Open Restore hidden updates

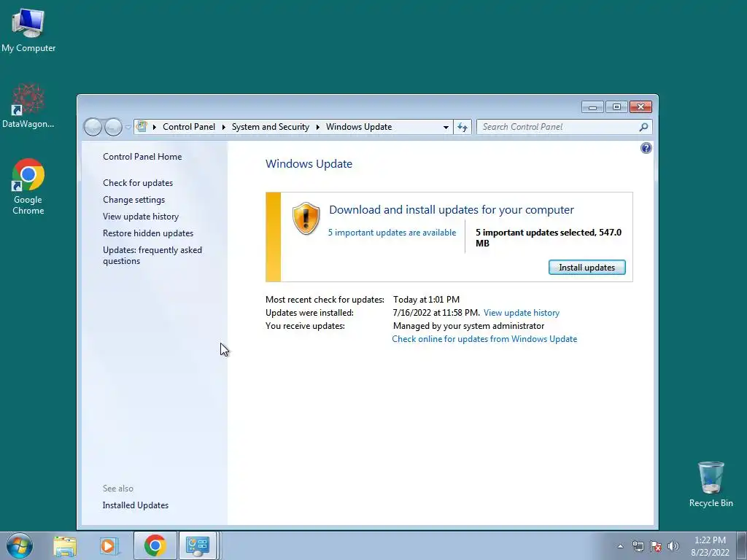click(x=147, y=233)
